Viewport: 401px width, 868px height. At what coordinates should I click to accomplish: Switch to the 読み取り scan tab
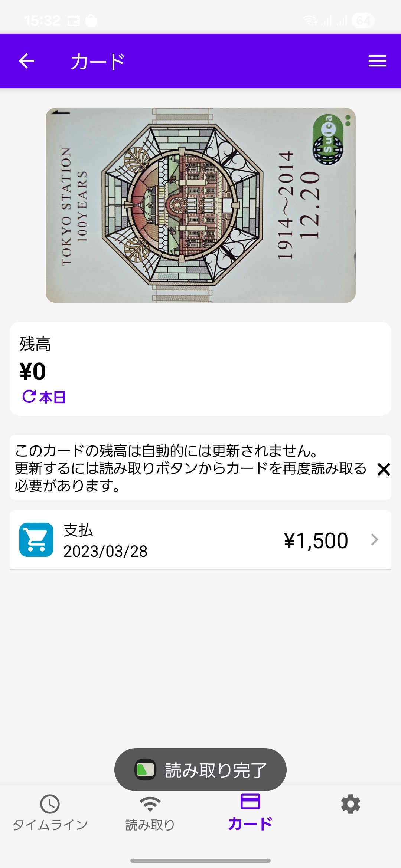(x=150, y=812)
